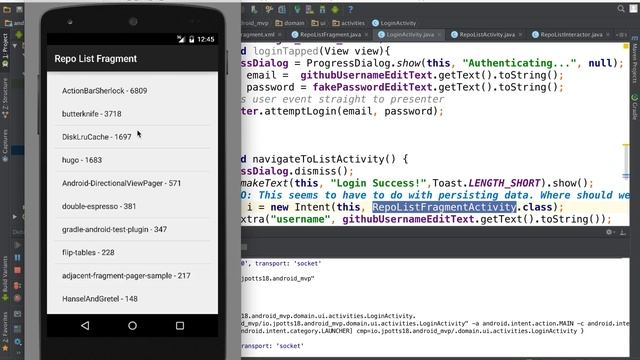Image resolution: width=640 pixels, height=360 pixels.
Task: Click the yellow warning marker atop editor gutter
Action: click(x=626, y=47)
